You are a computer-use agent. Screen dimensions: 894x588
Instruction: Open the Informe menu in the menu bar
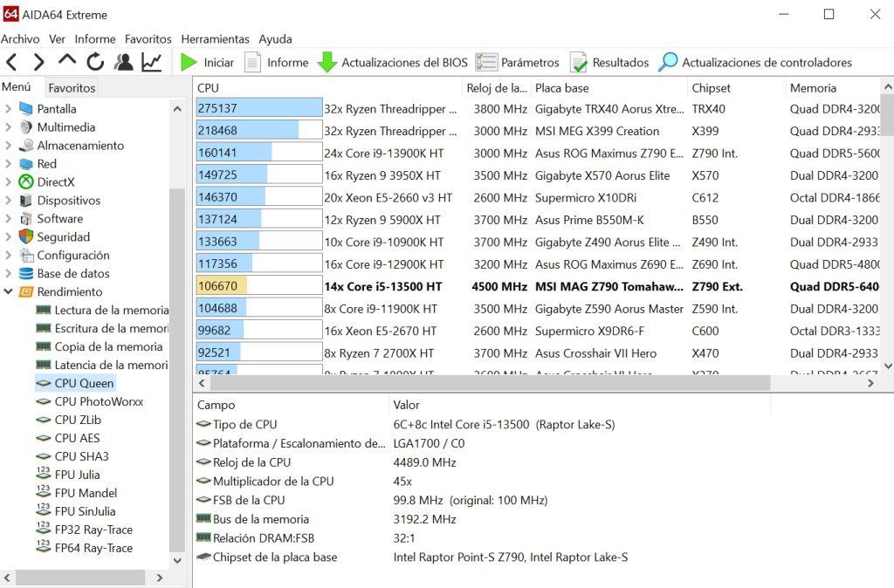pyautogui.click(x=94, y=38)
